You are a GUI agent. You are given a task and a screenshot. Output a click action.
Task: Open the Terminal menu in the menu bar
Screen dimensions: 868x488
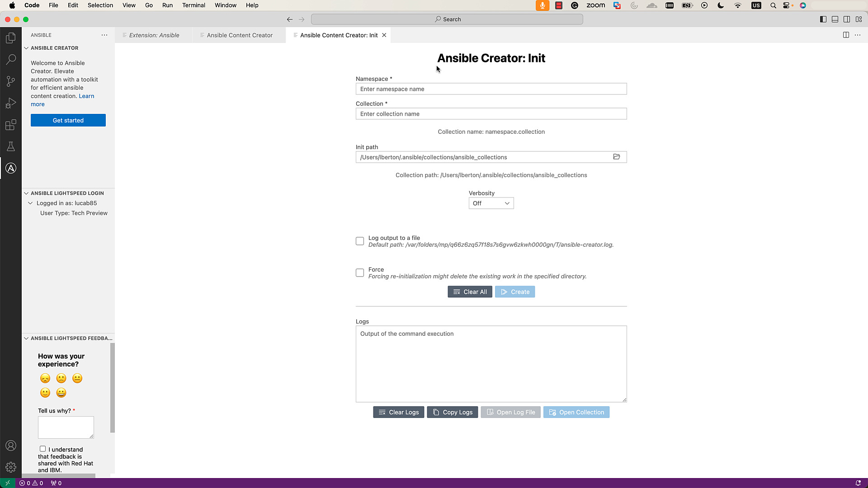click(x=193, y=5)
